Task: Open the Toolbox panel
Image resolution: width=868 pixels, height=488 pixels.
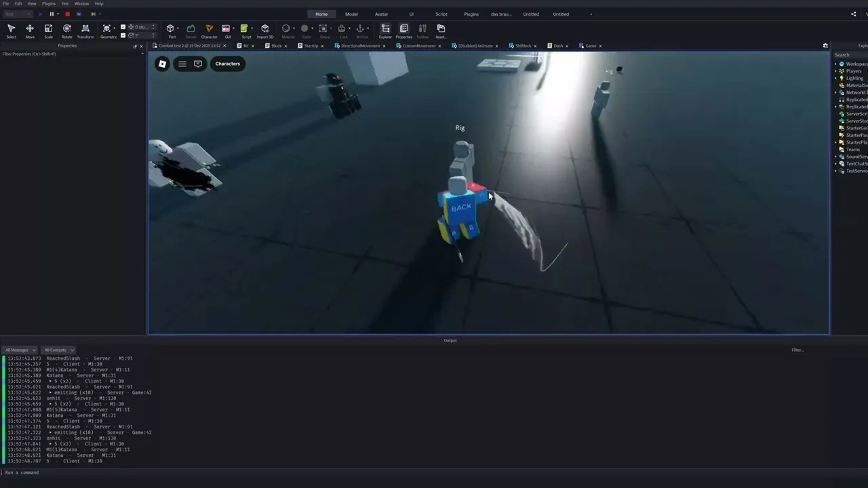Action: tap(422, 30)
